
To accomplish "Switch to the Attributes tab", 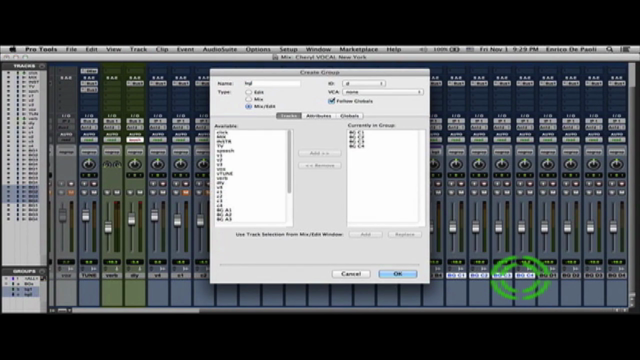I will tap(318, 116).
